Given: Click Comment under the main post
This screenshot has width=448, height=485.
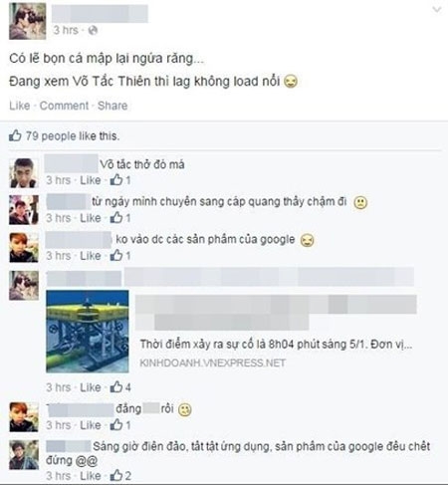Looking at the screenshot, I should click(64, 106).
